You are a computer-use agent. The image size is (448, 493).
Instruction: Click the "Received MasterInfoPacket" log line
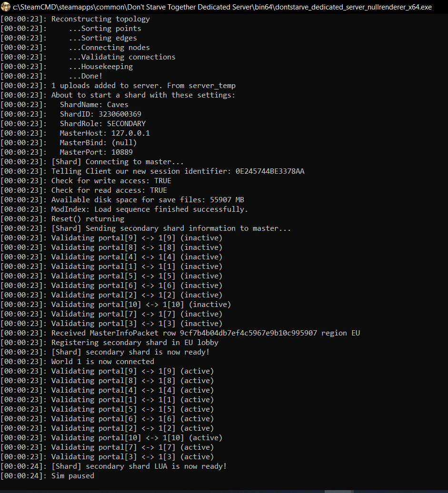(x=205, y=333)
